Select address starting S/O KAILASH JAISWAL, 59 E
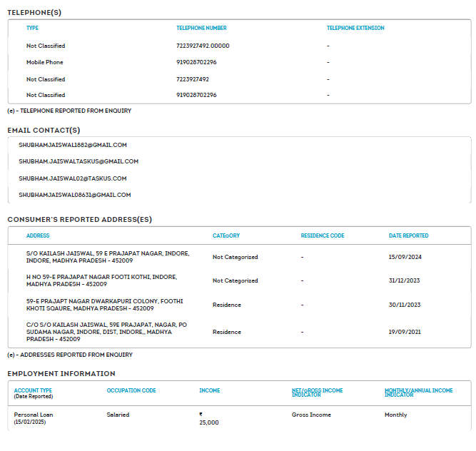This screenshot has width=476, height=451. coord(108,257)
